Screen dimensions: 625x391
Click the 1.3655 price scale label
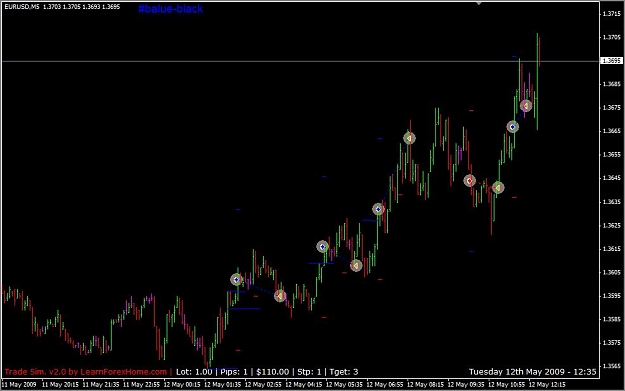[x=611, y=155]
